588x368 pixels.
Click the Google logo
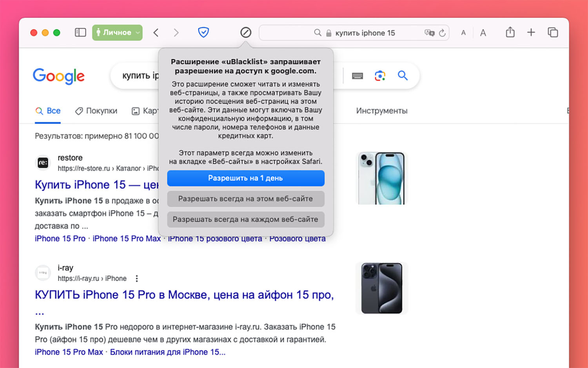pyautogui.click(x=59, y=76)
